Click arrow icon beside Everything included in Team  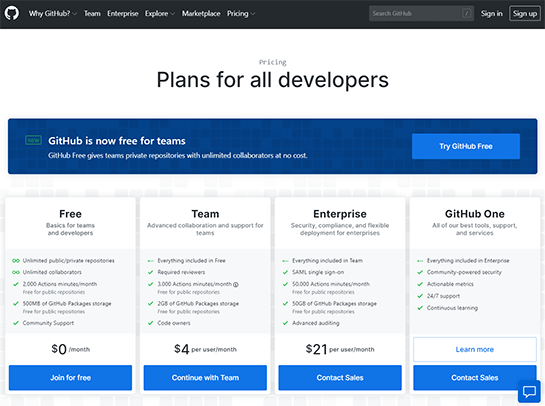point(285,261)
